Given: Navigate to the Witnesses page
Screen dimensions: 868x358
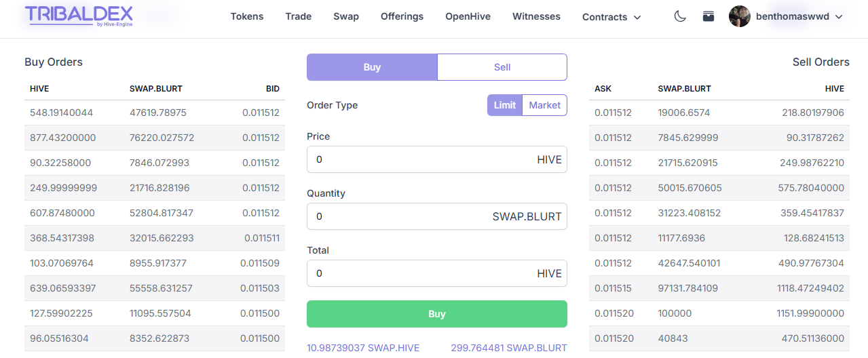Looking at the screenshot, I should (536, 16).
